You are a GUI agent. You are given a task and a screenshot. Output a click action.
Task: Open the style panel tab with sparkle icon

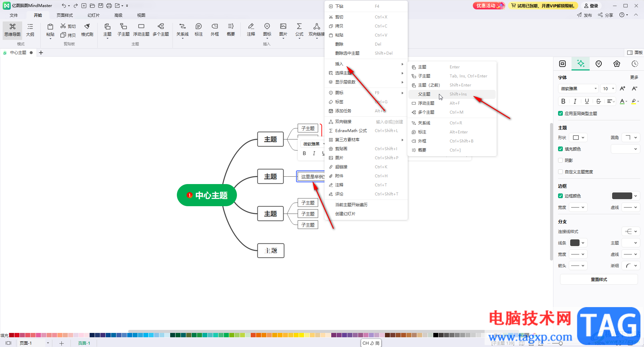[581, 64]
